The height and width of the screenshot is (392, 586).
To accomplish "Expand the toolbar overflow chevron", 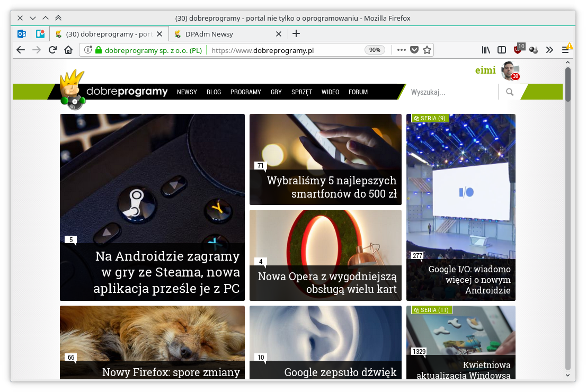I will point(549,50).
